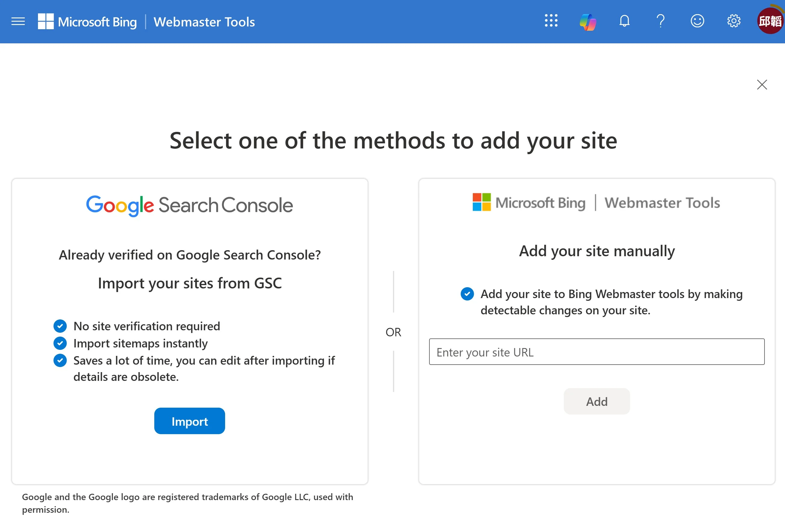This screenshot has height=532, width=785.
Task: Click checkmark beside Import sitemaps instantly
Action: [x=60, y=343]
